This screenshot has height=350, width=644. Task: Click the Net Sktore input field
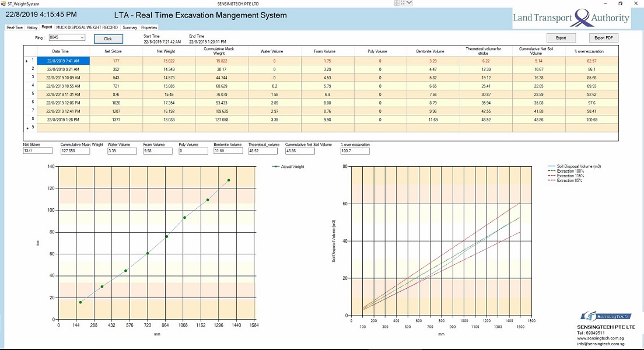[x=37, y=151]
